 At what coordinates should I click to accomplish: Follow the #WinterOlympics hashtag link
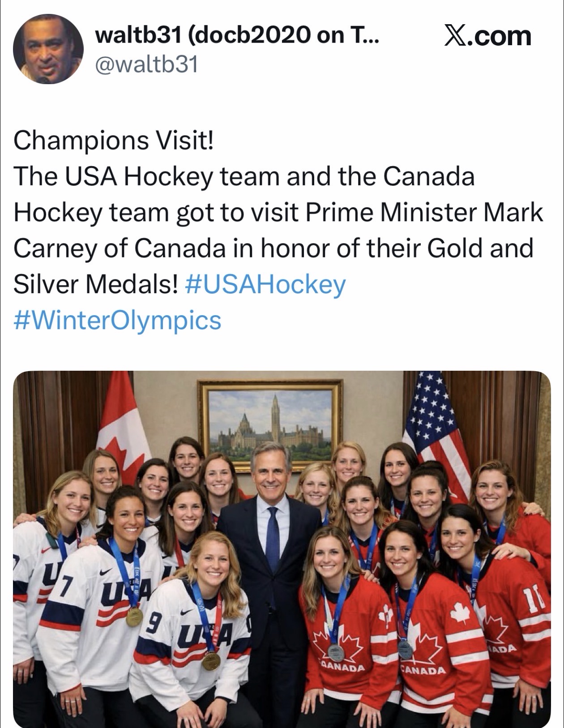pos(117,321)
